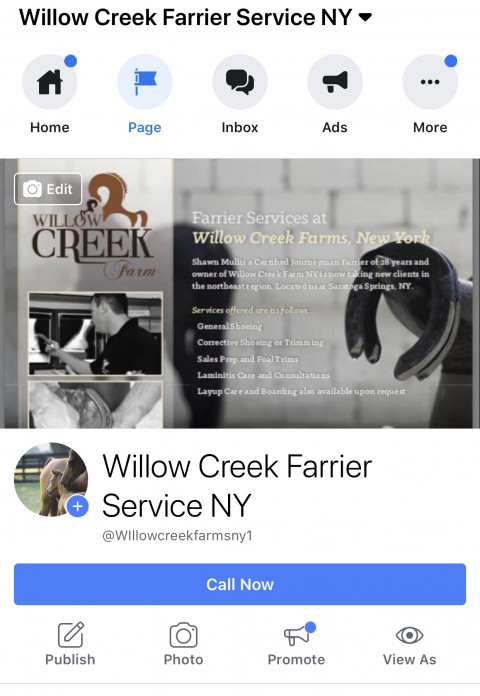Viewport: 480px width, 696px height.
Task: Add profile picture via blue plus badge
Action: coord(78,506)
